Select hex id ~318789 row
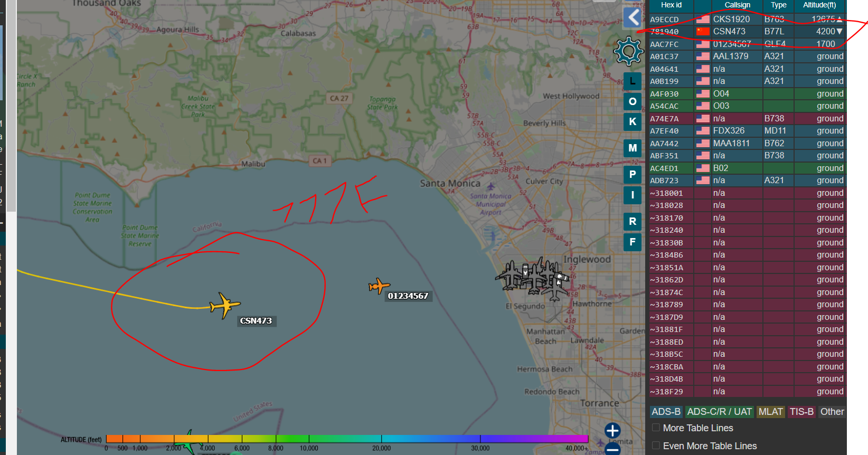 (x=747, y=305)
